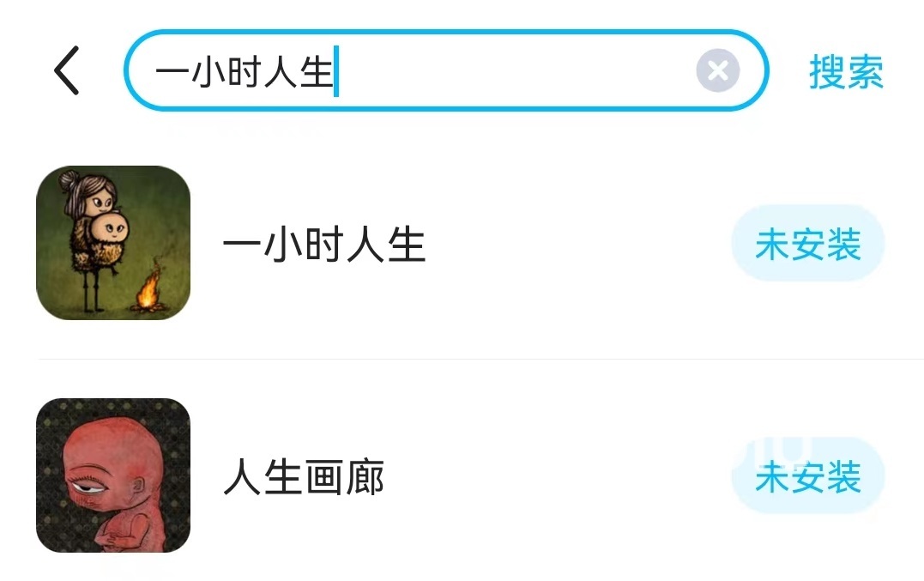Screen dimensions: 924x581
Task: Select the 人生画廊 title text
Action: (304, 476)
